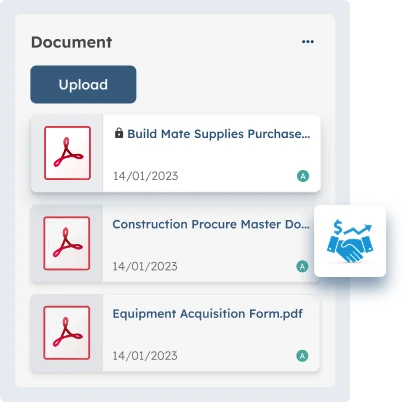Open the Document panel three-dot menu
The height and width of the screenshot is (402, 405).
pyautogui.click(x=308, y=42)
